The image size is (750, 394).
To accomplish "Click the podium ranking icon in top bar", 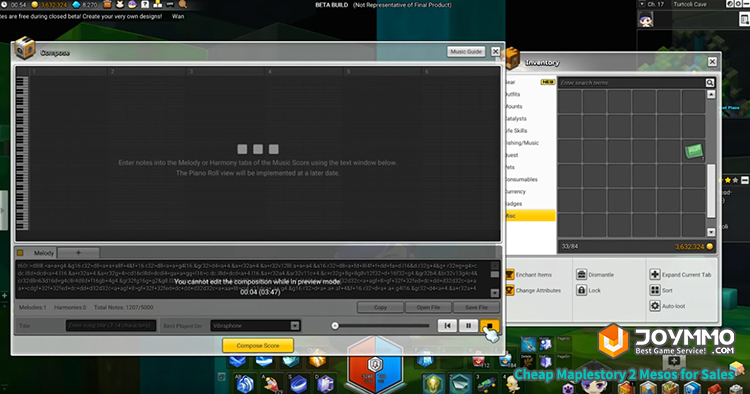I will (x=157, y=4).
